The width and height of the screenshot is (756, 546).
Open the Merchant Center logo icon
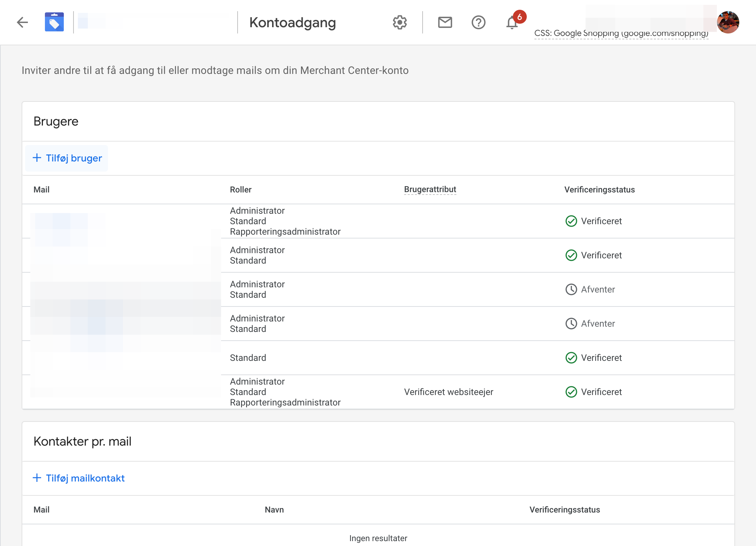click(54, 22)
